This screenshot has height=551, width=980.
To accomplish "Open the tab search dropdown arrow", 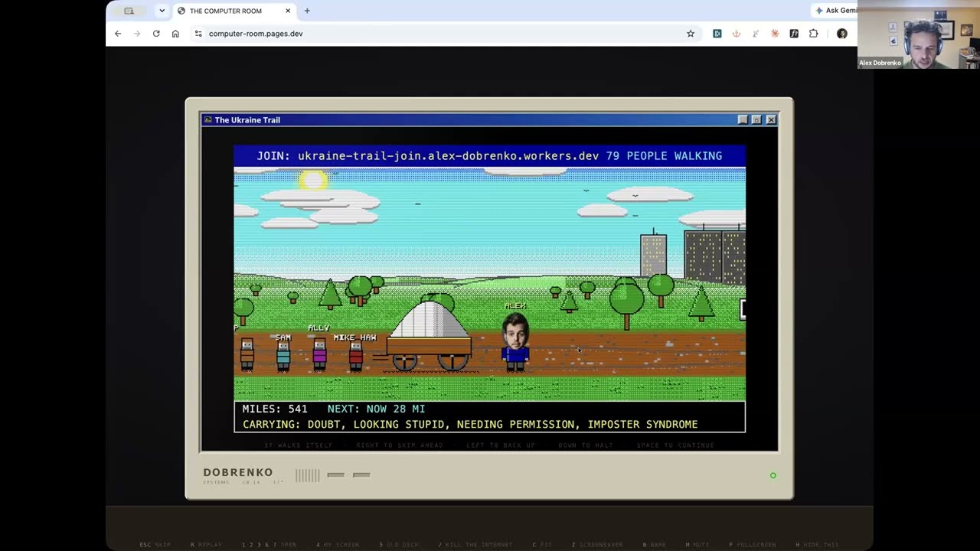I will click(162, 11).
